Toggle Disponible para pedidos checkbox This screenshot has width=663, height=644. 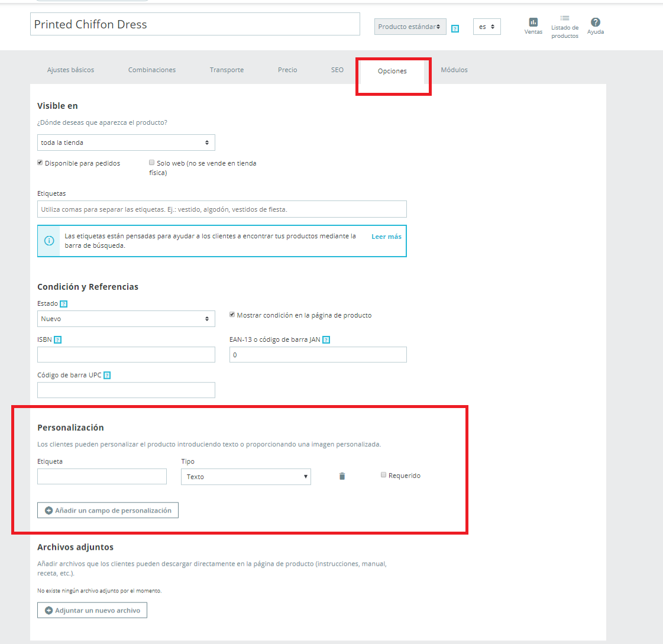coord(40,163)
